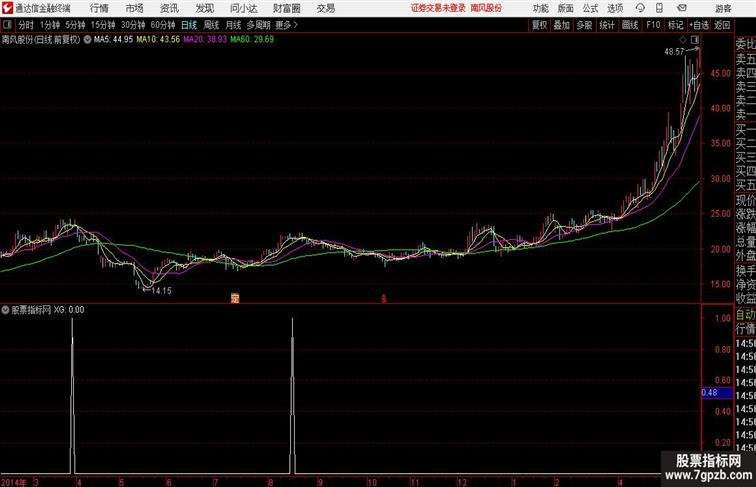Click MA10: 43.56 indicator value
Screen dimensions: 756x487
pyautogui.click(x=158, y=40)
